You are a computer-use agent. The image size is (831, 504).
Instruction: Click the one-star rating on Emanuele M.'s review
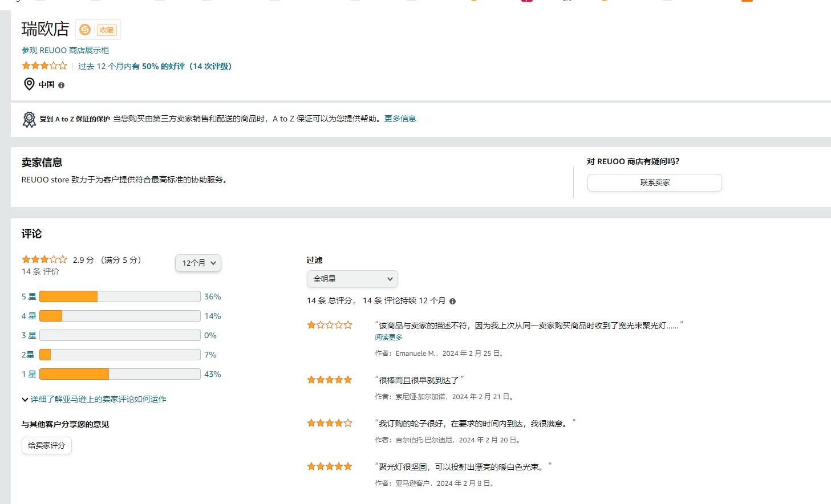point(330,325)
